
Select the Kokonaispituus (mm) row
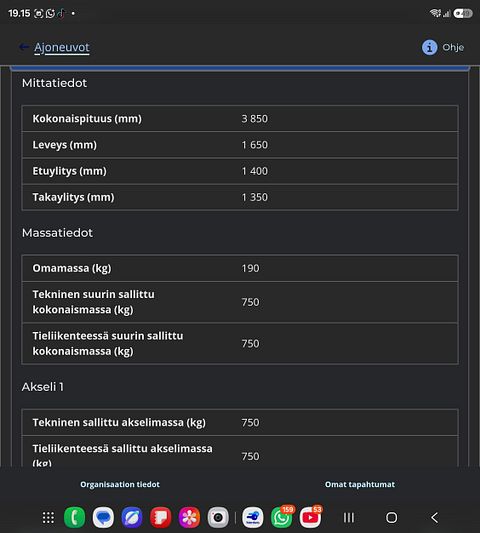coord(240,119)
